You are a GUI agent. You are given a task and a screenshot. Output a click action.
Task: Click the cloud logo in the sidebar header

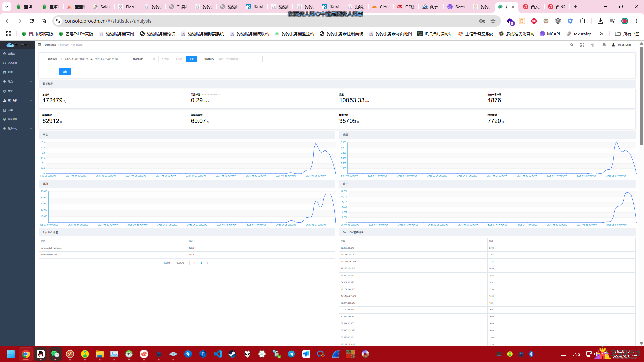[10, 45]
